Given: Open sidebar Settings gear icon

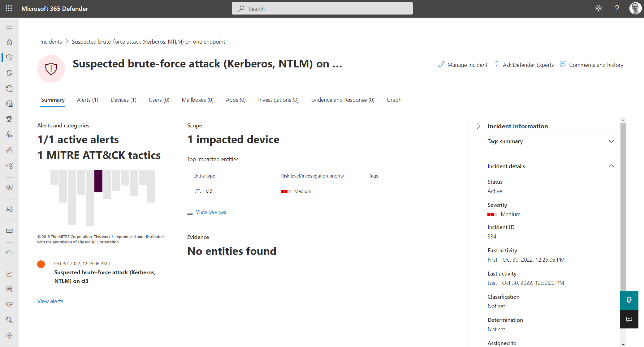Looking at the screenshot, I should click(x=9, y=336).
